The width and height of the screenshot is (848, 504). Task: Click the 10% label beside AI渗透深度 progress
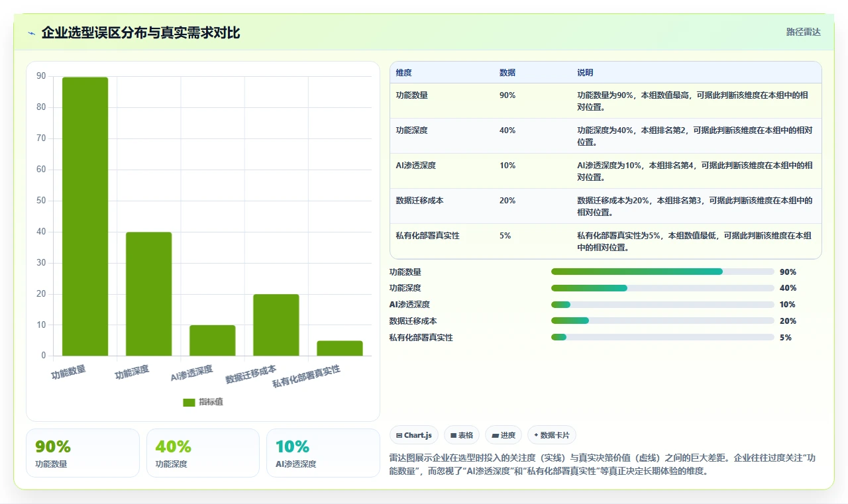coord(788,305)
